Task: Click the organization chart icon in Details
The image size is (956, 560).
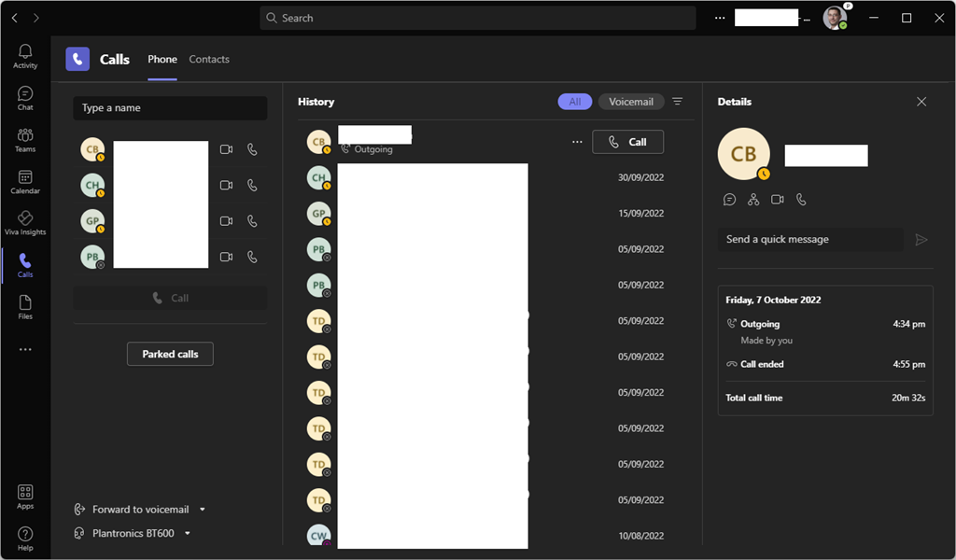Action: point(753,200)
